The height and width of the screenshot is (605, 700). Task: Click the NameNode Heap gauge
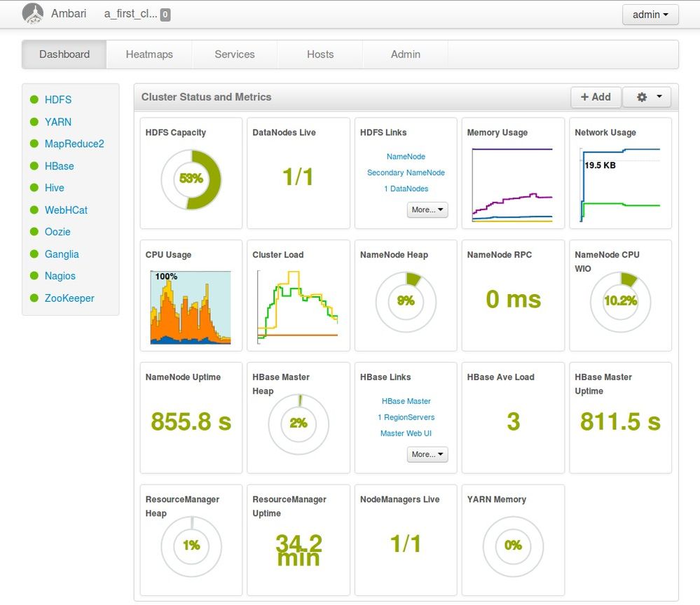(x=406, y=301)
